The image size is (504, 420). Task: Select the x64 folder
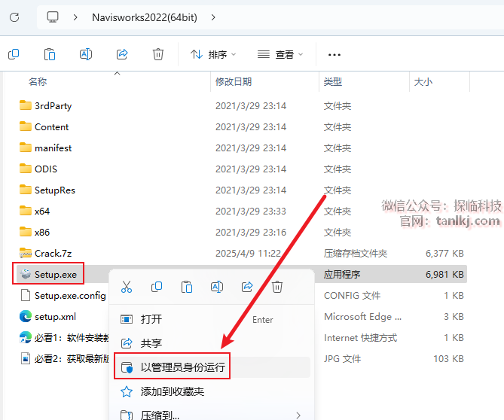tap(35, 212)
